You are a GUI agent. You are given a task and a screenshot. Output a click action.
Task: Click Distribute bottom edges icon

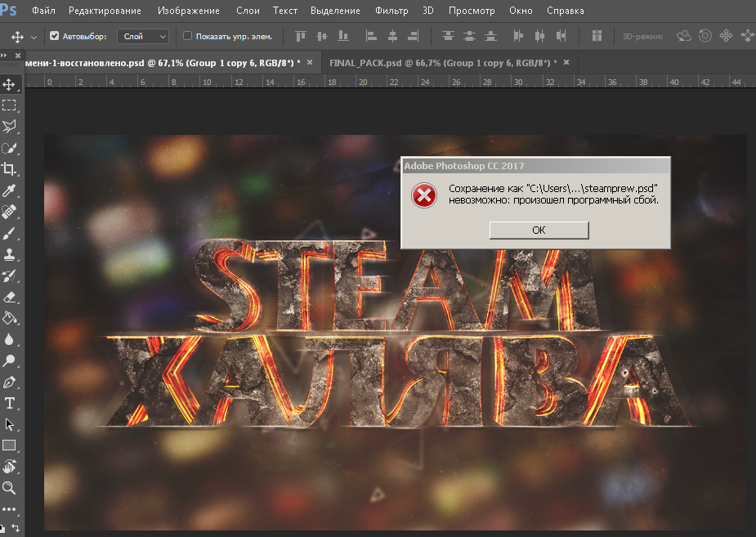click(490, 36)
